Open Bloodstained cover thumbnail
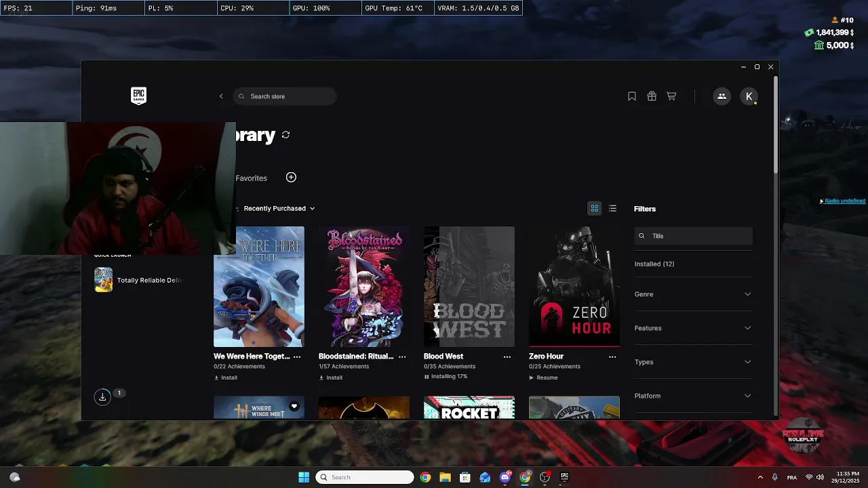Viewport: 868px width, 488px height. (364, 287)
